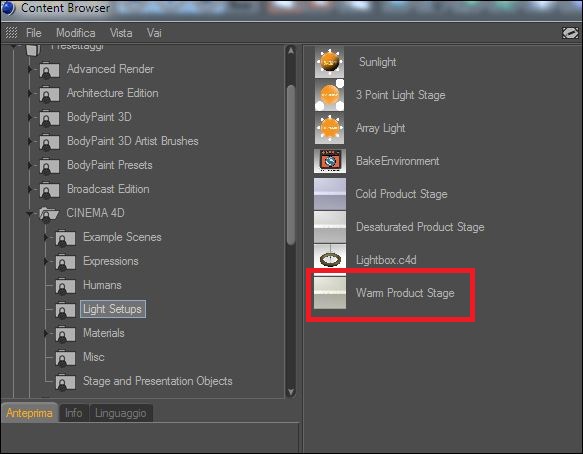Screen dimensions: 583x454
Task: Expand the BodyPaint 3D Artist Brushes node
Action: pyautogui.click(x=30, y=141)
